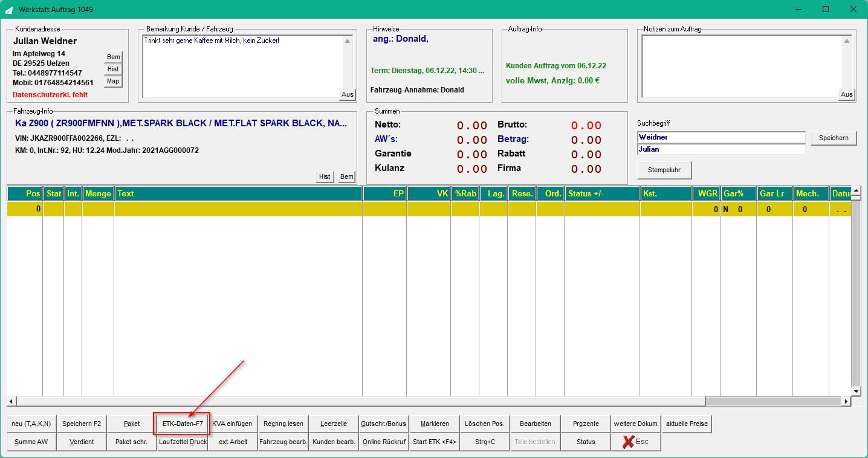Show earnings with Verdient
The width and height of the screenshot is (868, 458).
click(82, 442)
